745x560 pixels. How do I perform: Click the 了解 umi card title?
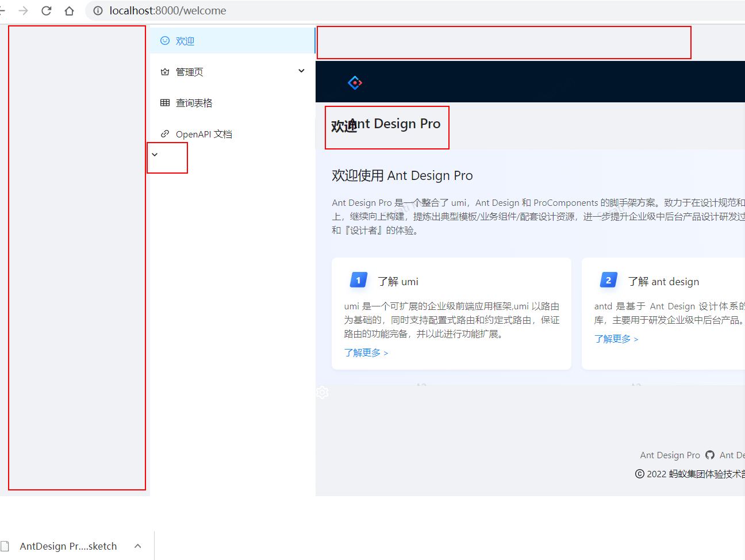click(398, 281)
